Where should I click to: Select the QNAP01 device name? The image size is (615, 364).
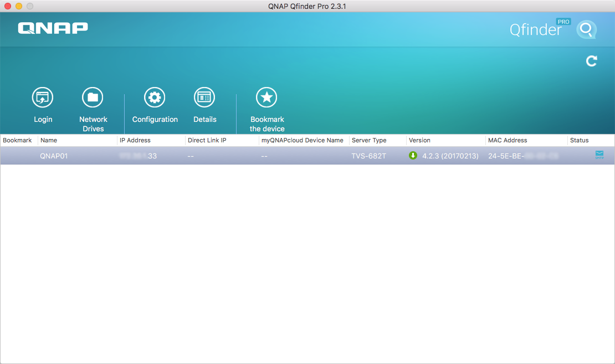[x=54, y=156]
